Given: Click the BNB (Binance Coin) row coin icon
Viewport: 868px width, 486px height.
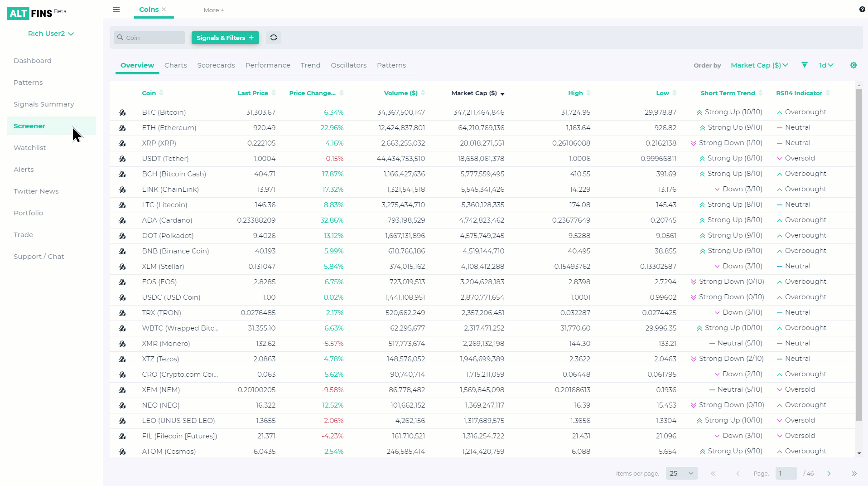Looking at the screenshot, I should [x=122, y=251].
